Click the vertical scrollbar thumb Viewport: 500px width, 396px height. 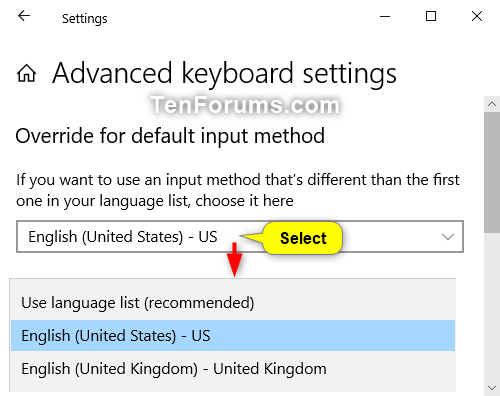tap(492, 172)
